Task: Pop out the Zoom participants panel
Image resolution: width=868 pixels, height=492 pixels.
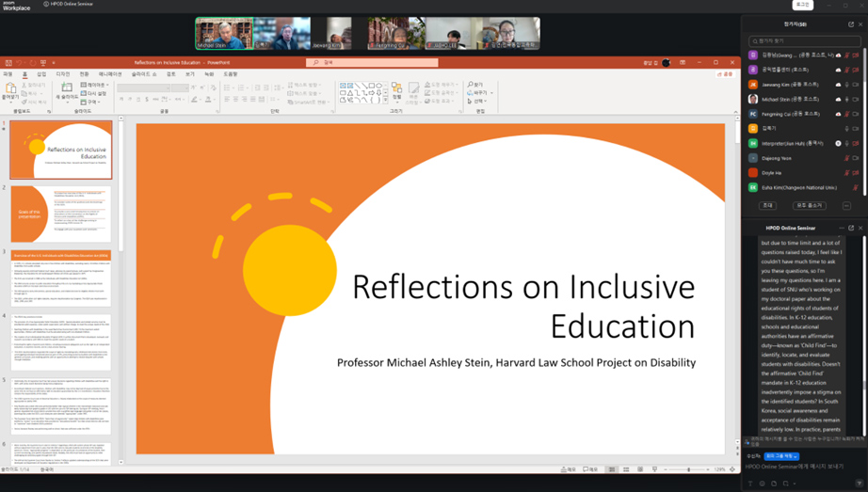Action: [x=851, y=24]
